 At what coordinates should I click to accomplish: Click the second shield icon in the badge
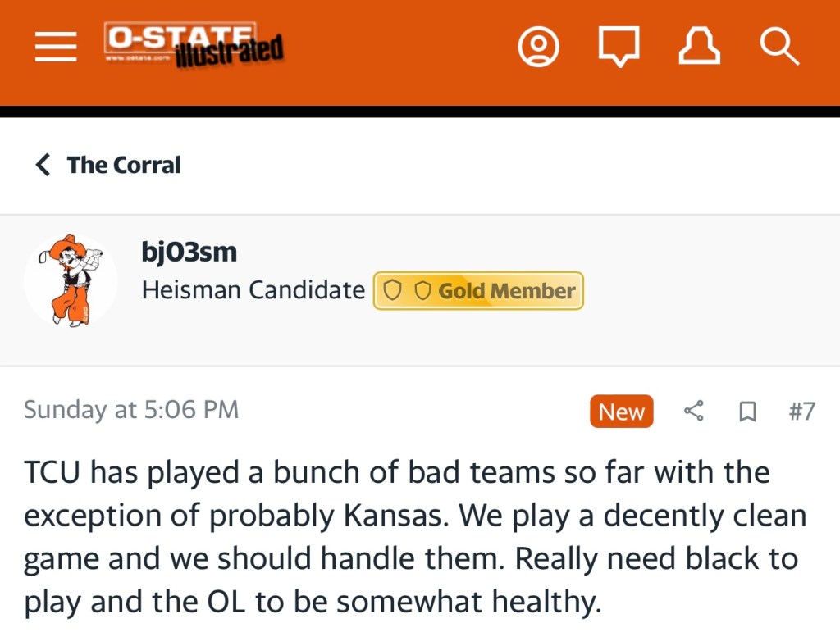click(422, 291)
